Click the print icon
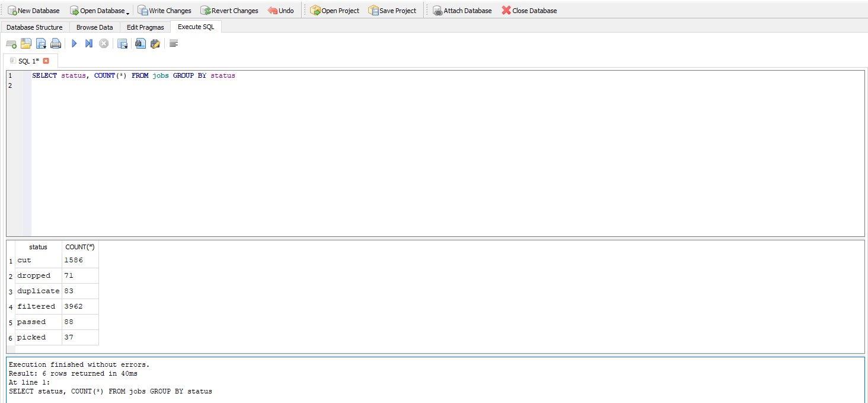The height and width of the screenshot is (403, 868). tap(56, 43)
